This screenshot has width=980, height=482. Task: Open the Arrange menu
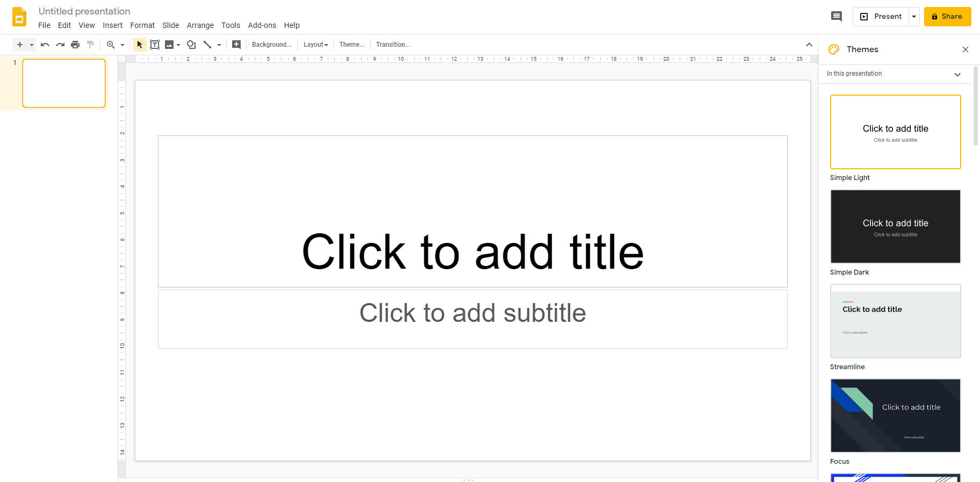pos(200,25)
